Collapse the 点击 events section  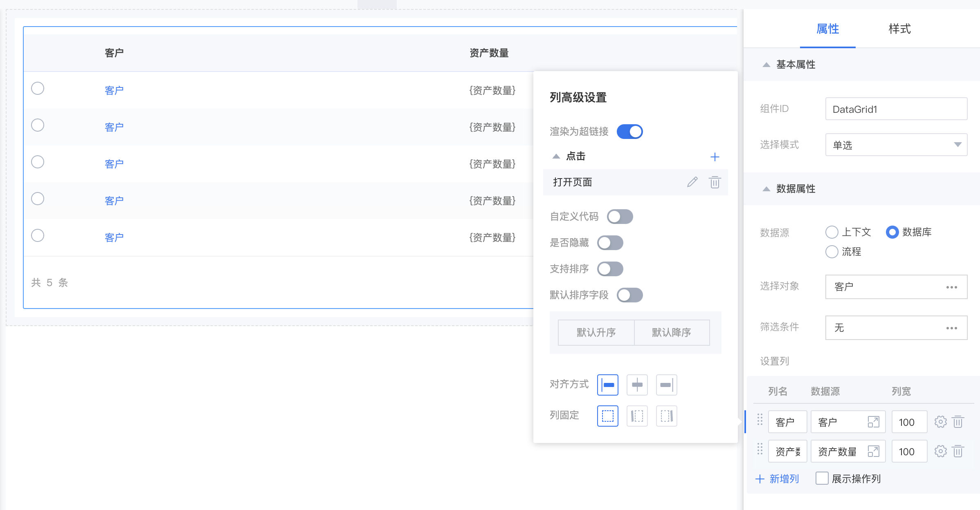click(556, 156)
